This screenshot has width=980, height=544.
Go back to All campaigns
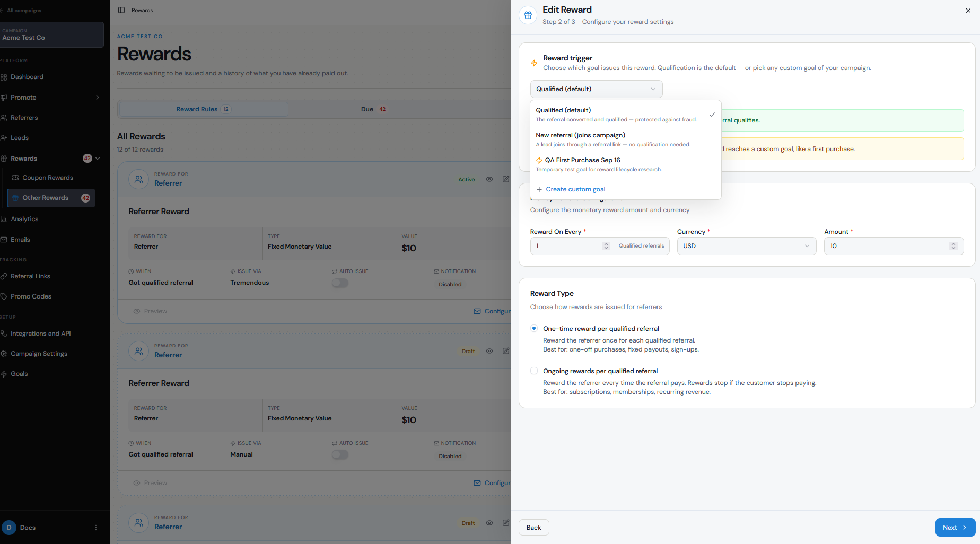[21, 11]
